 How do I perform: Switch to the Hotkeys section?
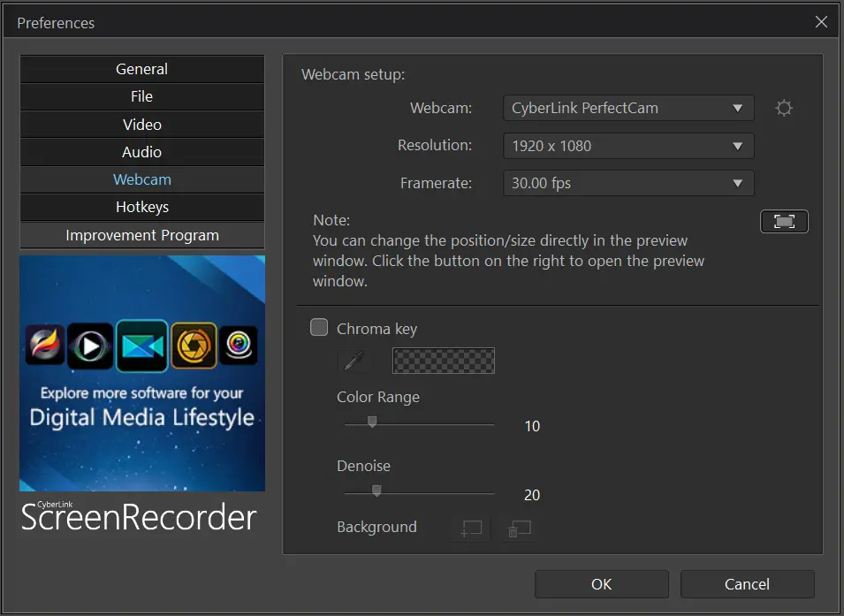pyautogui.click(x=141, y=207)
